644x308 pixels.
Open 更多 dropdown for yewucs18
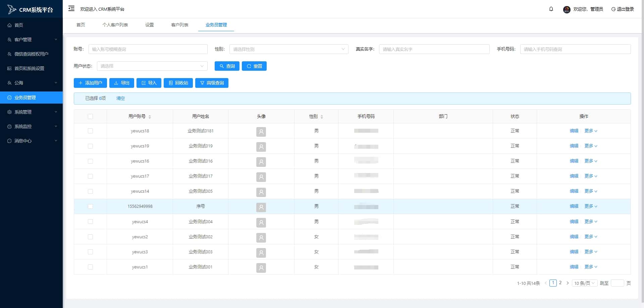pos(591,131)
